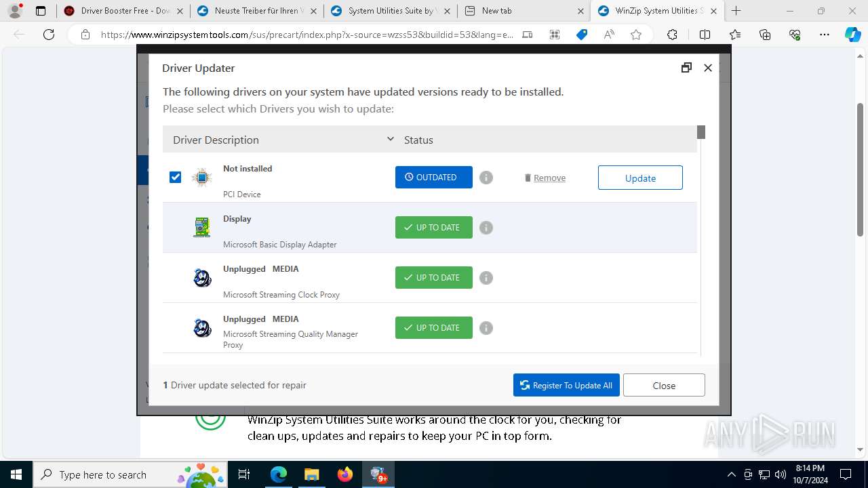Open Copilot sidebar icon

pos(853,35)
